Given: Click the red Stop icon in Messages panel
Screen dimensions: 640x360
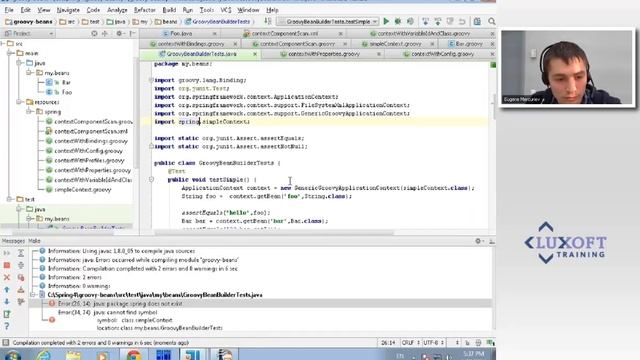Looking at the screenshot, I should (7, 265).
